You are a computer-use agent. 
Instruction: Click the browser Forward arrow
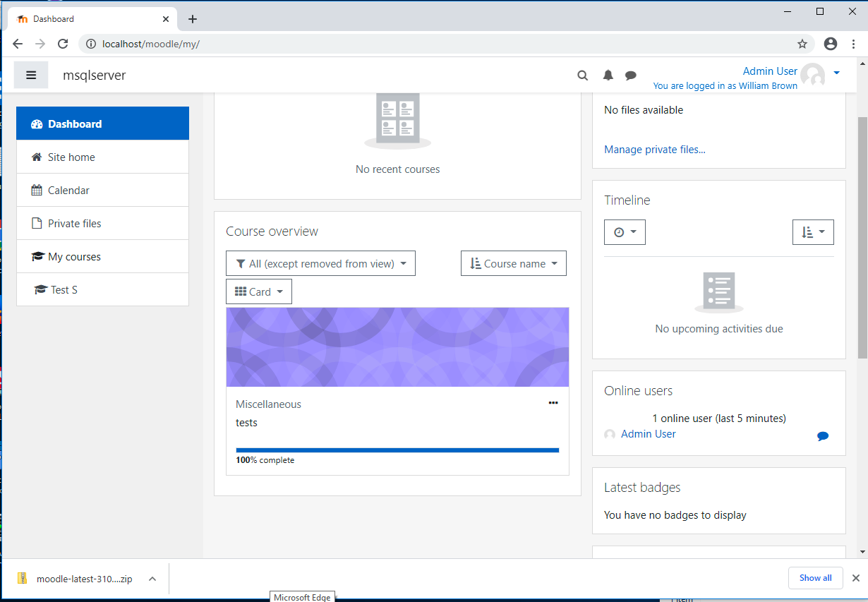pos(40,44)
